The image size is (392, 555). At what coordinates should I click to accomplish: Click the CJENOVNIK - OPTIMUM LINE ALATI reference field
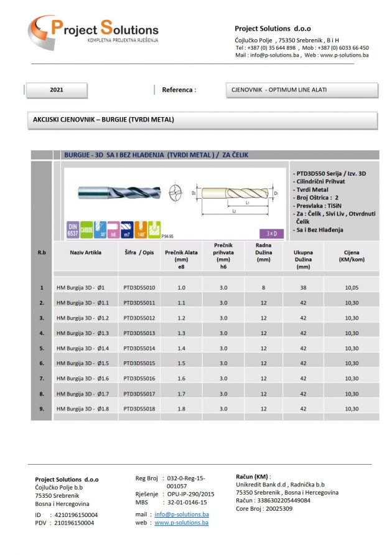pyautogui.click(x=301, y=90)
